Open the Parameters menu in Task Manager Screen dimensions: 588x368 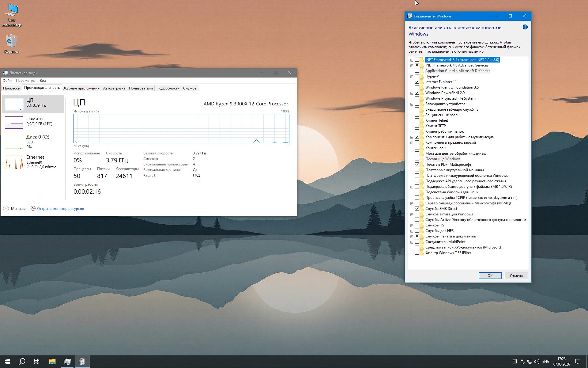click(x=25, y=81)
